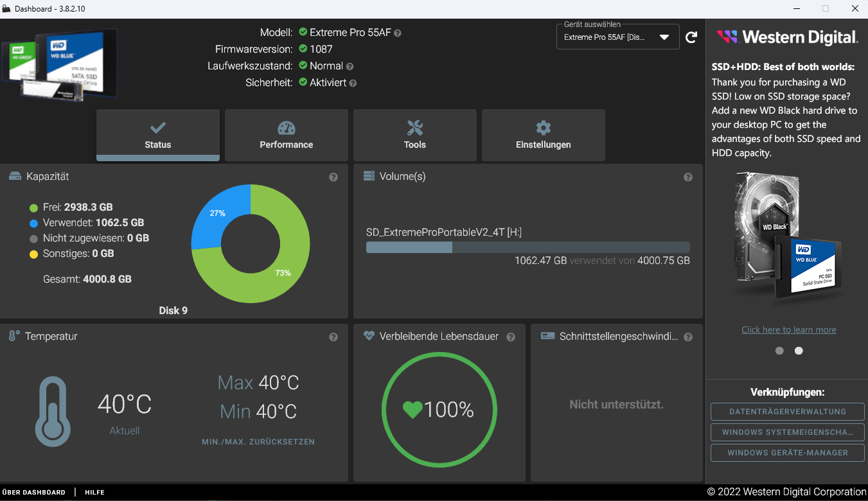Open the Einstellungen tab
Screen dimensions: 868x501
[544, 135]
